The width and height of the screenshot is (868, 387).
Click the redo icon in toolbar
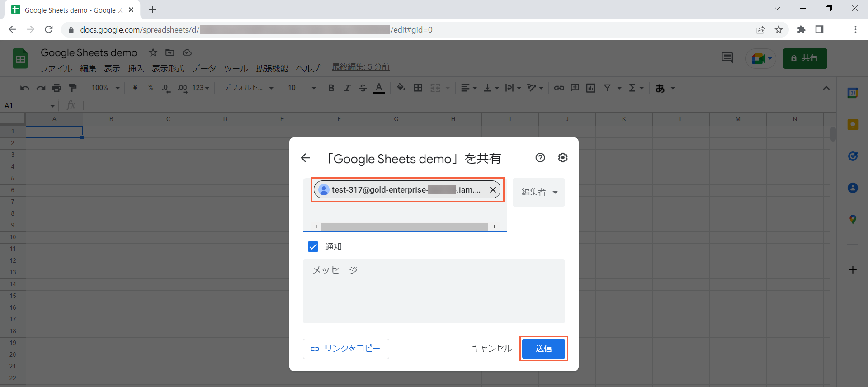(x=41, y=88)
